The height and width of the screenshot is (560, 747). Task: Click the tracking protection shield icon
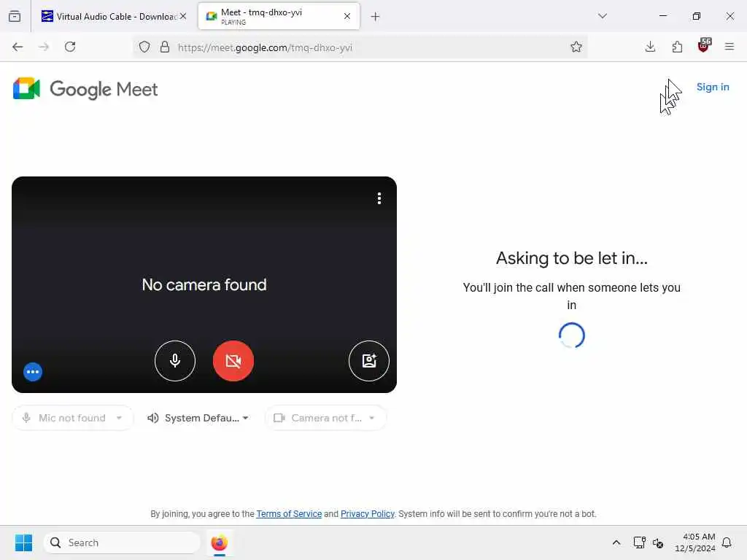(x=144, y=47)
